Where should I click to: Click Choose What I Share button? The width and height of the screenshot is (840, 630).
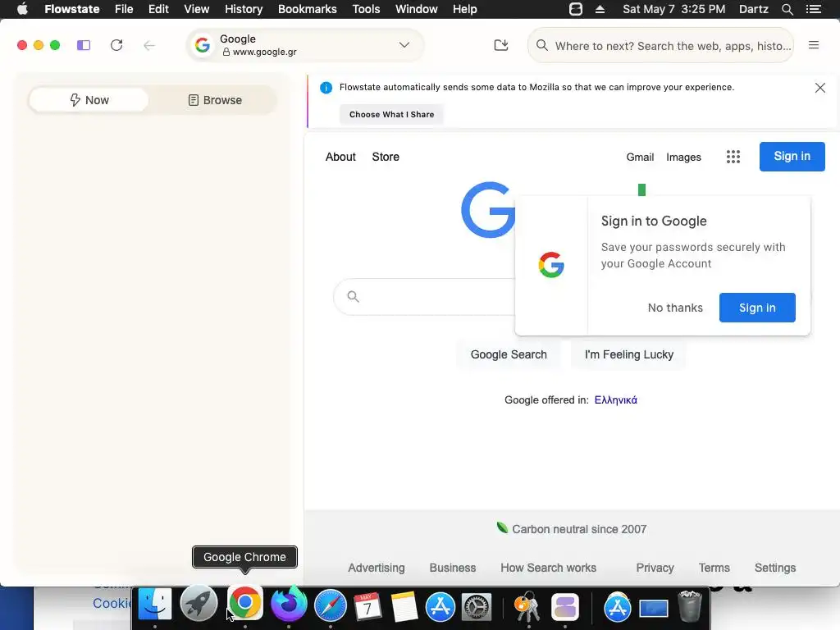tap(391, 115)
